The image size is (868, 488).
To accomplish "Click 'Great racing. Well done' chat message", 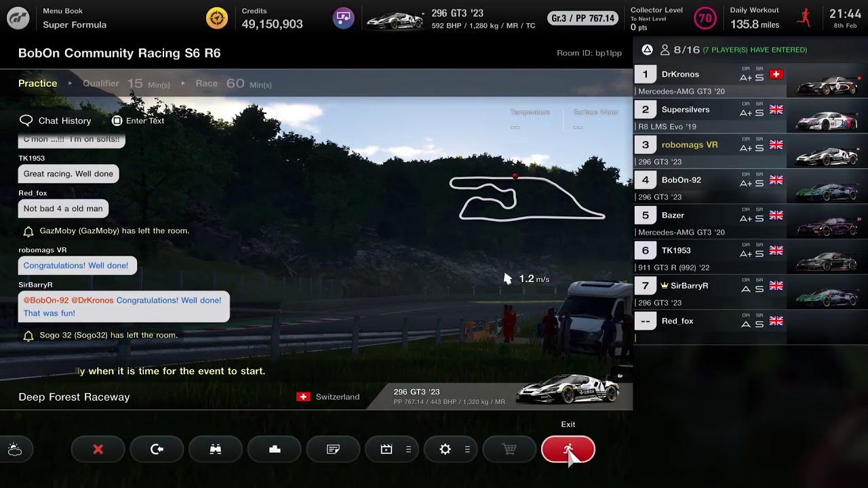I will click(68, 174).
